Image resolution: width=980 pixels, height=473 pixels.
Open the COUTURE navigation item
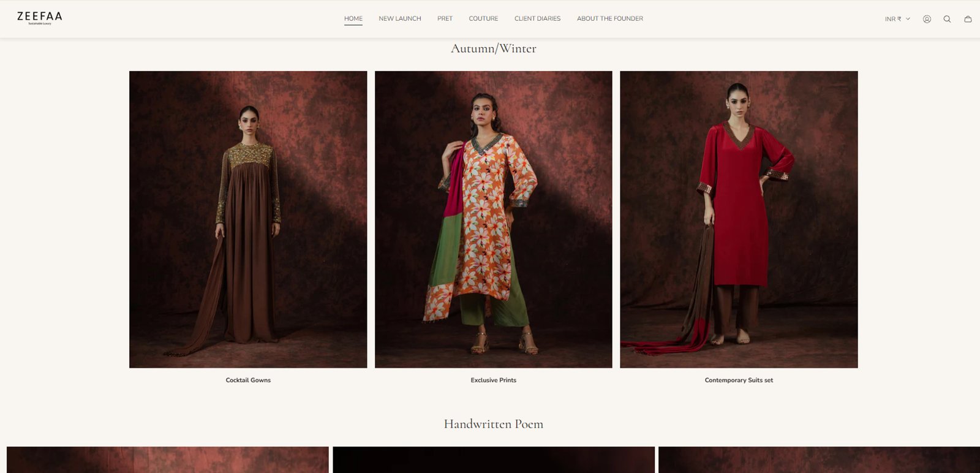(x=483, y=18)
